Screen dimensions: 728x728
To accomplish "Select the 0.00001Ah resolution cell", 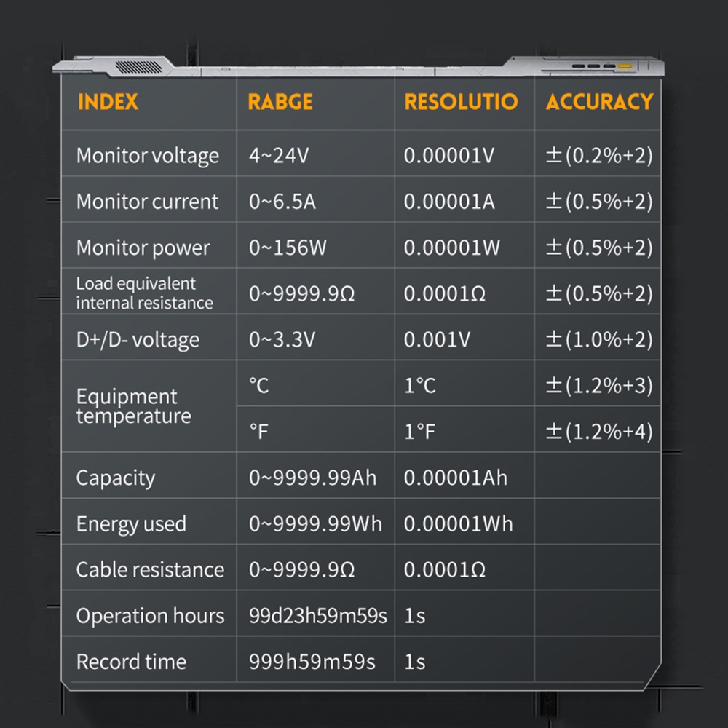I will tap(456, 478).
